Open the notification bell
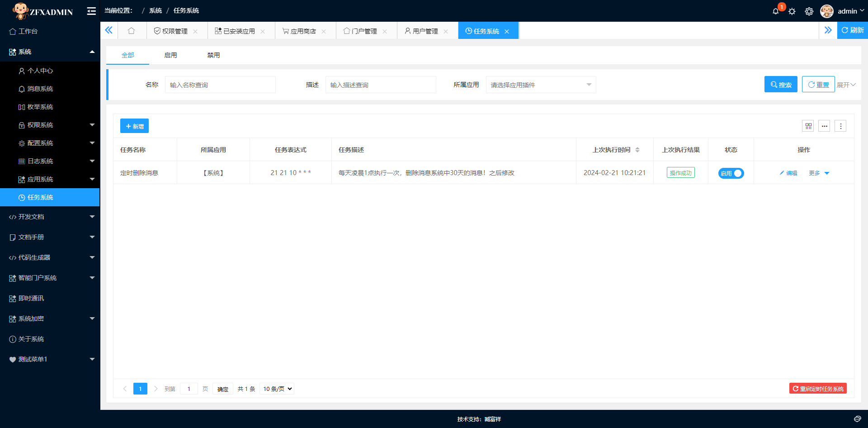868x428 pixels. pyautogui.click(x=776, y=11)
